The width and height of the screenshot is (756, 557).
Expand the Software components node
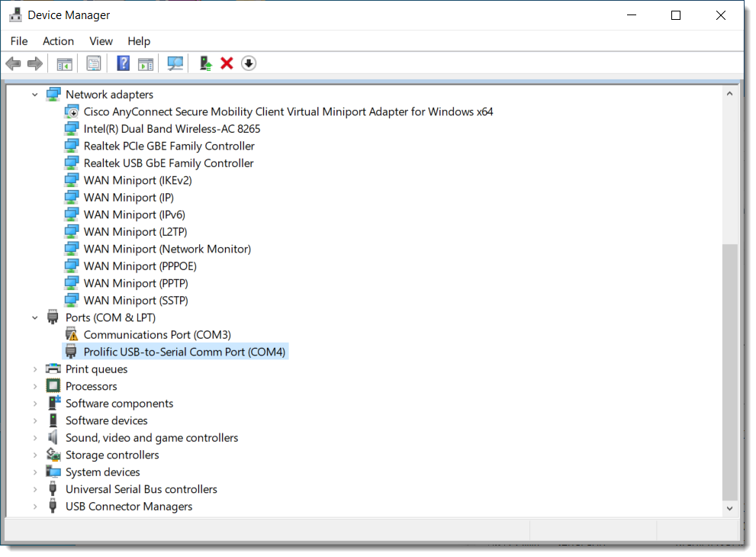coord(35,404)
